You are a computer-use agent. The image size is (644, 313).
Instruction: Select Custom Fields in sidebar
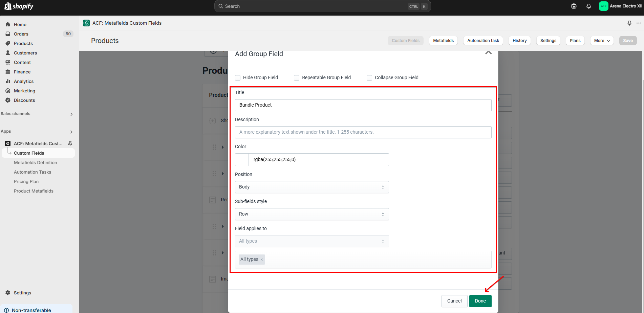[x=38, y=153]
